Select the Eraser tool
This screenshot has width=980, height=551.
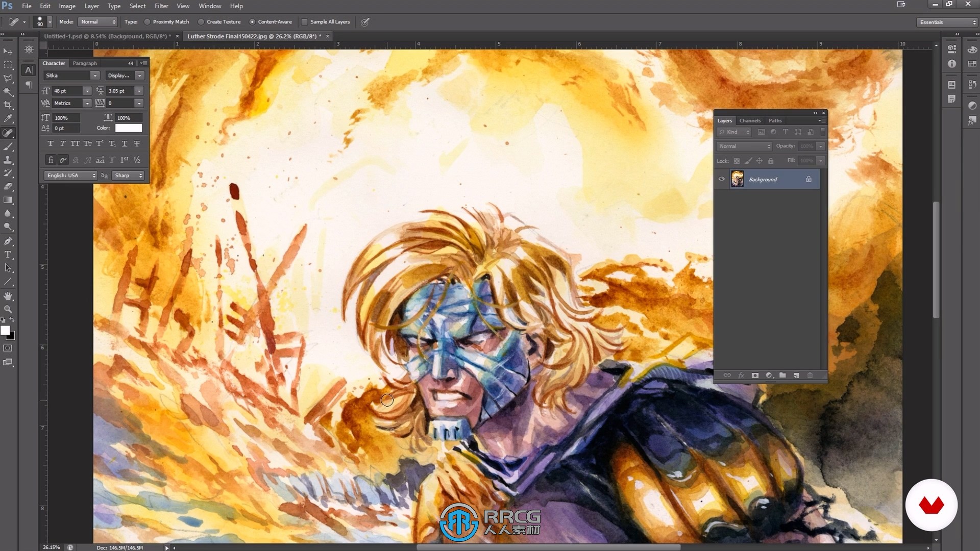tap(8, 186)
